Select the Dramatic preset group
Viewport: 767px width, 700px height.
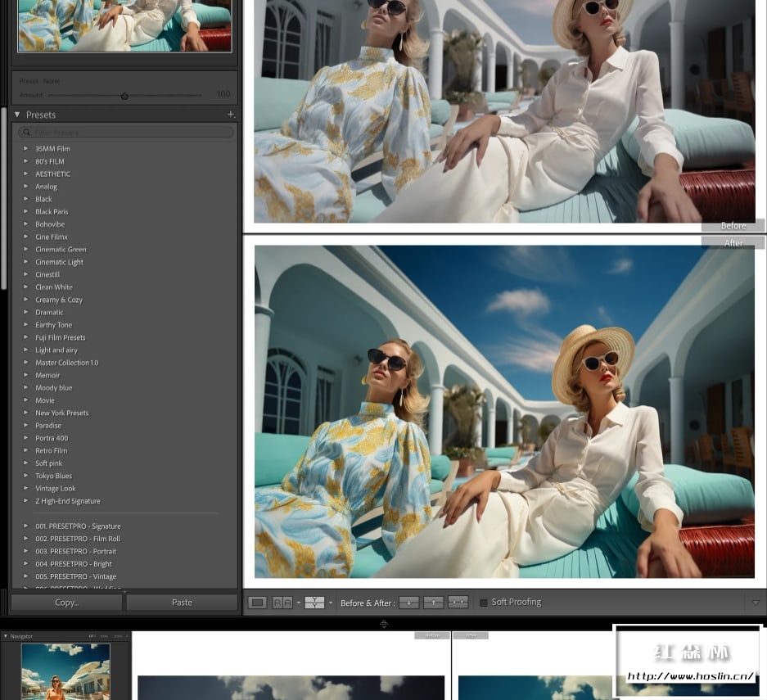49,312
